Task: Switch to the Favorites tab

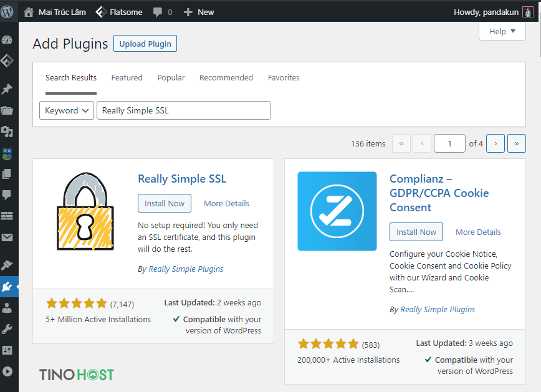Action: pos(284,78)
